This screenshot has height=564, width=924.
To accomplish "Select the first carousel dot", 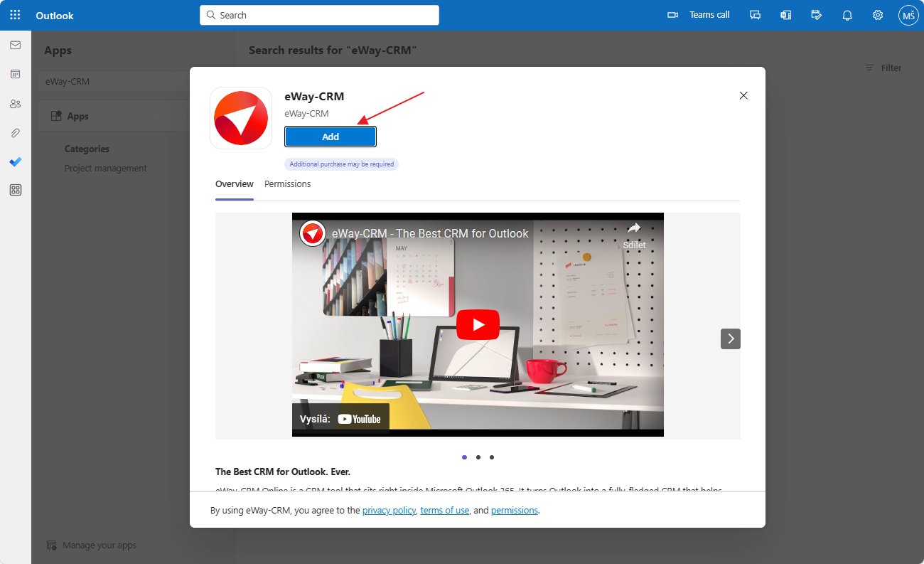I will coord(464,457).
